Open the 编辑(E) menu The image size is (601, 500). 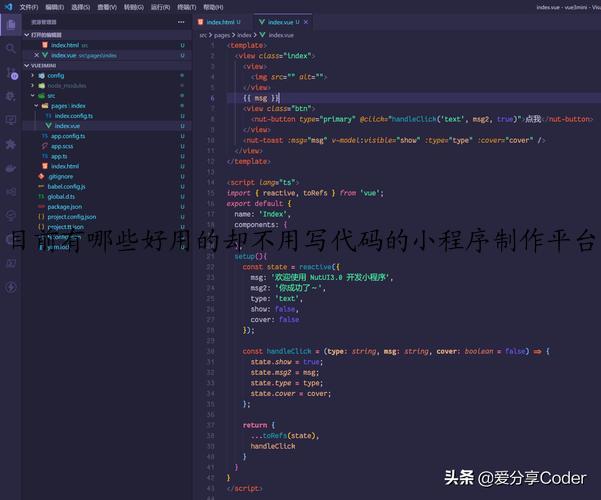click(x=55, y=7)
